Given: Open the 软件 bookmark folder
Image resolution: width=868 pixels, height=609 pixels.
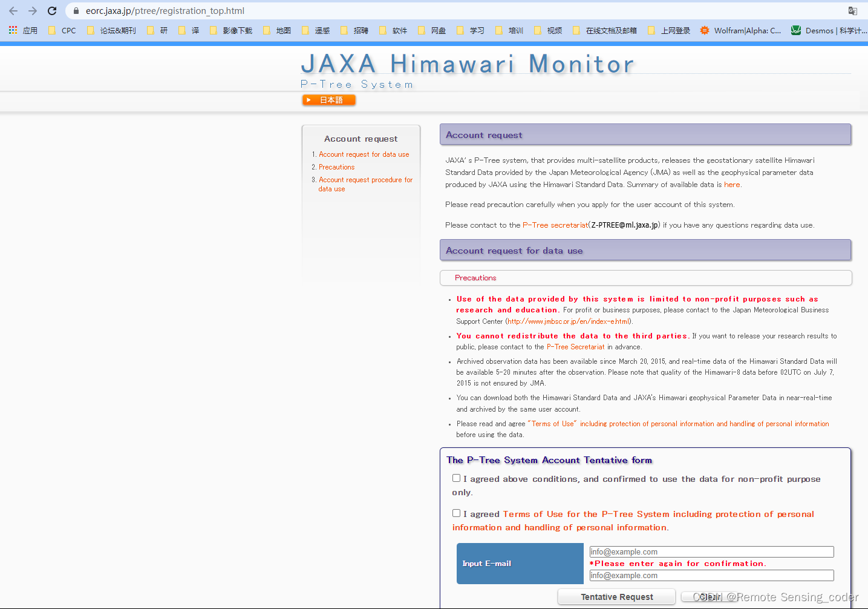Looking at the screenshot, I should [x=393, y=30].
